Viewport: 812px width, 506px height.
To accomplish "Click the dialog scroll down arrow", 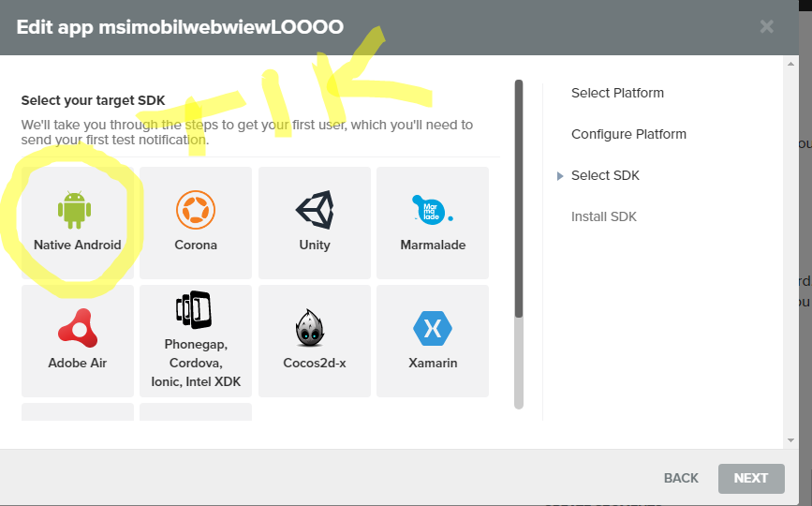I will 790,440.
